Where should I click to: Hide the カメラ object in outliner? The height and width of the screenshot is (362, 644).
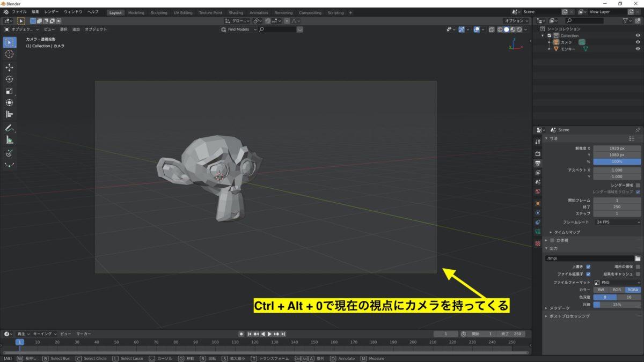point(638,42)
